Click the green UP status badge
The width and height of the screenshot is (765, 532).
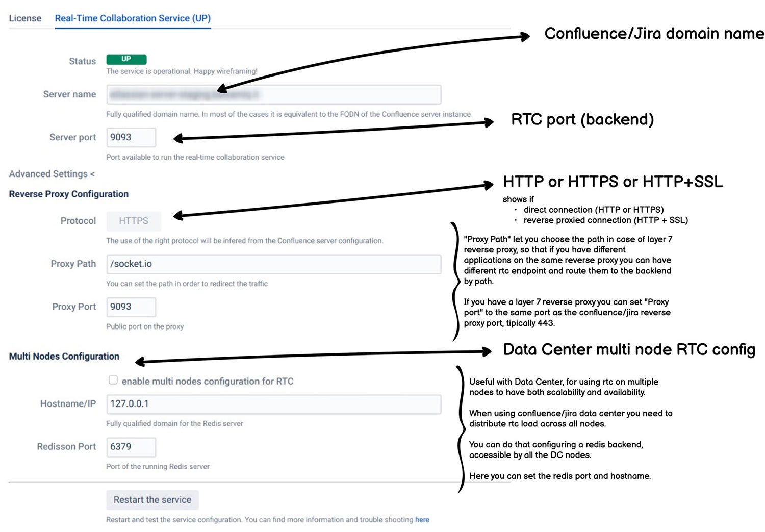click(126, 59)
